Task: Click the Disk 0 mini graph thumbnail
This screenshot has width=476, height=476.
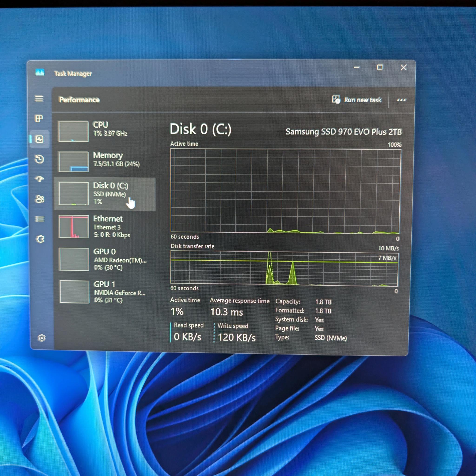Action: coord(74,194)
